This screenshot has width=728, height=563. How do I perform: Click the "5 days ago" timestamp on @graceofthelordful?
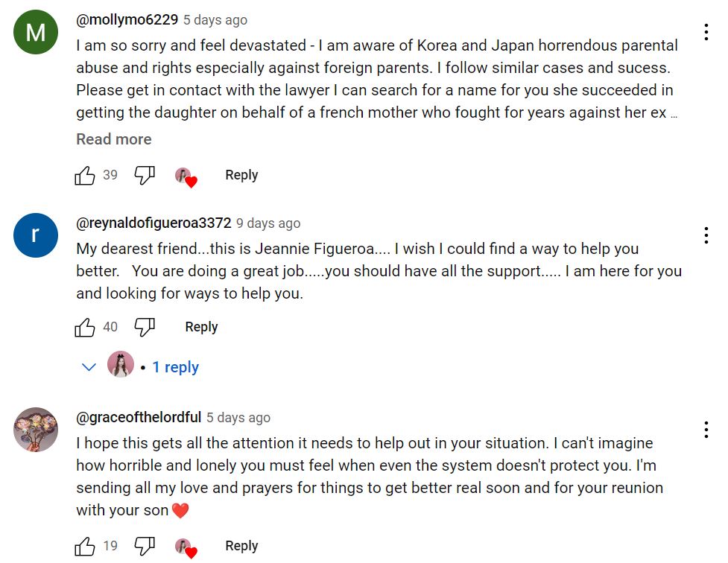tap(238, 418)
